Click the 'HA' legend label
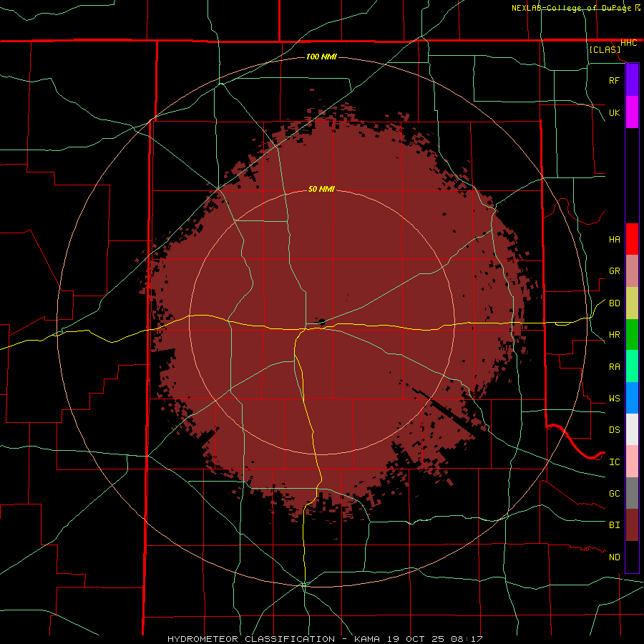Image resolution: width=644 pixels, height=644 pixels. pos(614,239)
